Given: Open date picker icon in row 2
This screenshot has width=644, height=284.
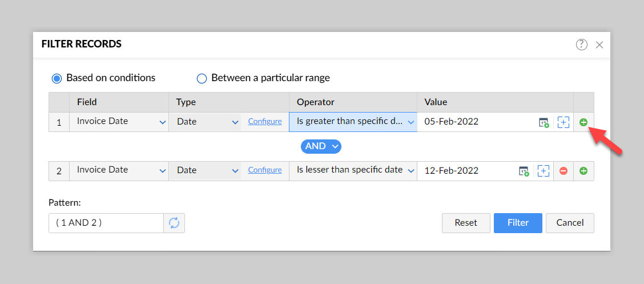Looking at the screenshot, I should coord(524,171).
